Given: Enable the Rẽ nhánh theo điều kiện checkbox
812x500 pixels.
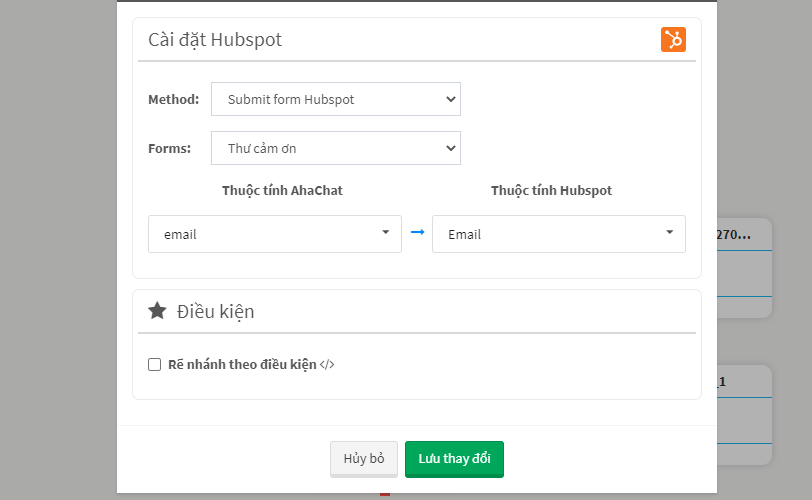Looking at the screenshot, I should click(x=154, y=364).
